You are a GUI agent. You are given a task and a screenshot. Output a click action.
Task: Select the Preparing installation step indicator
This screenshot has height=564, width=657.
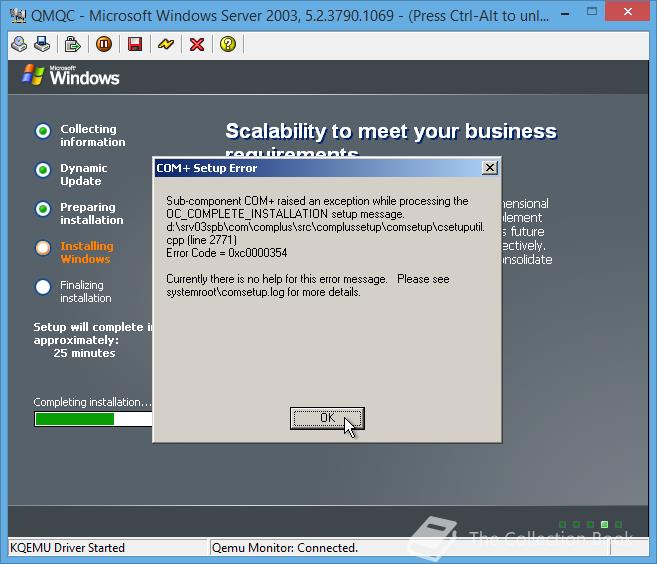coord(43,209)
